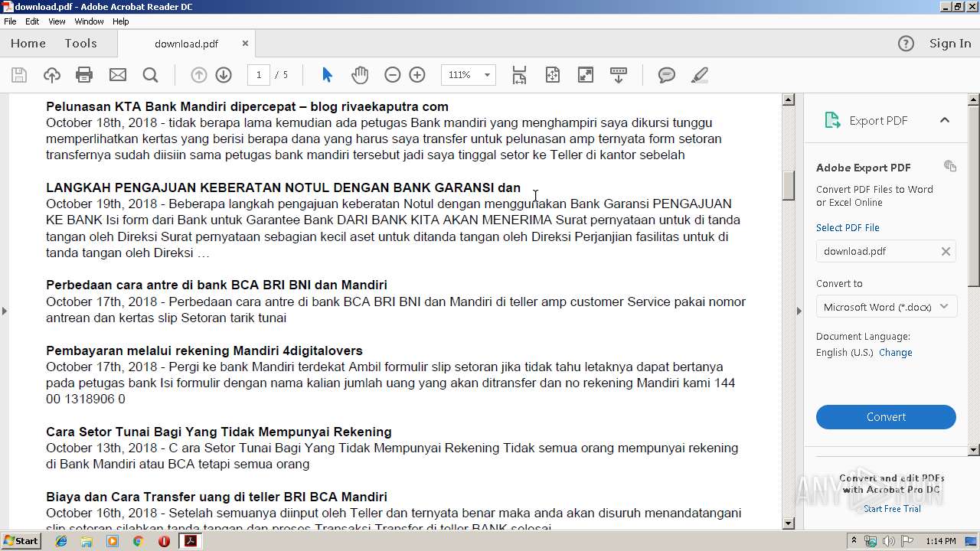
Task: Send file by email envelope icon
Action: (118, 75)
